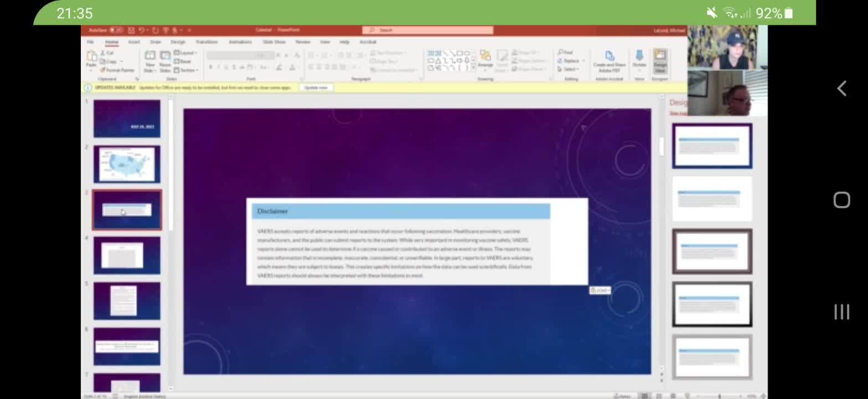
Task: Choose the fourth Design Ideas layout with black frame
Action: 712,304
